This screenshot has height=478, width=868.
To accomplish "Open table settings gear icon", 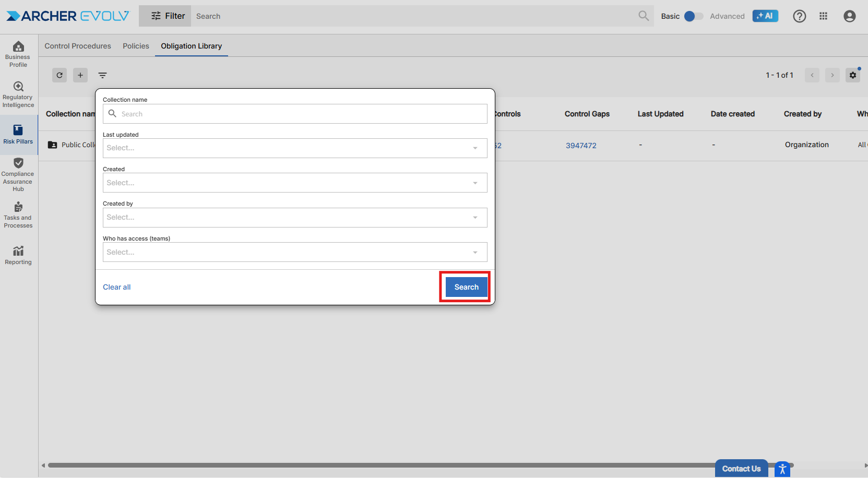I will 853,75.
